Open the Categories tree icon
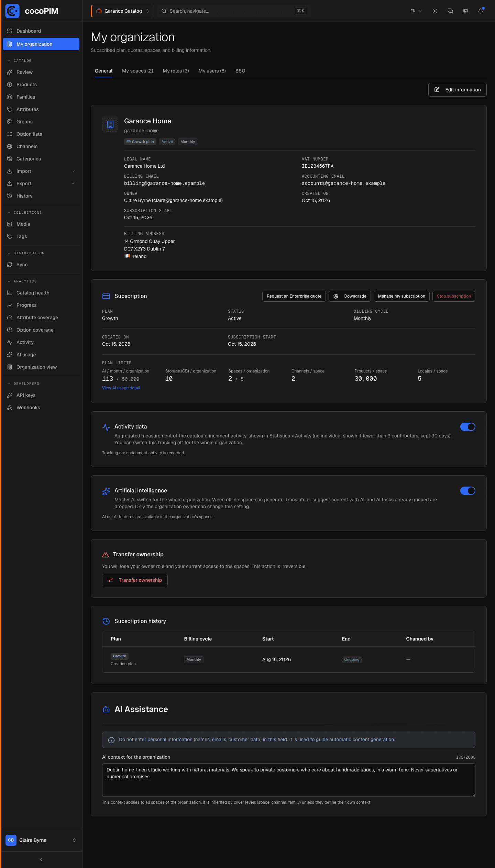 click(x=10, y=159)
